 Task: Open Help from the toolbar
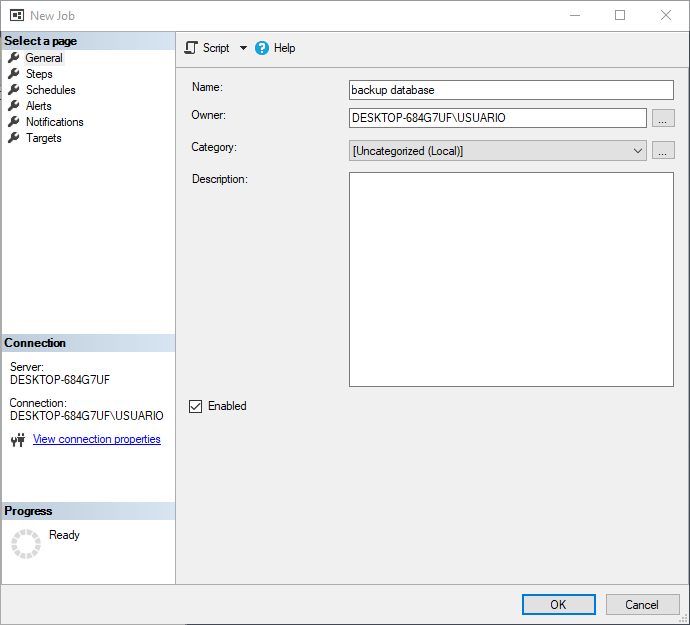275,48
